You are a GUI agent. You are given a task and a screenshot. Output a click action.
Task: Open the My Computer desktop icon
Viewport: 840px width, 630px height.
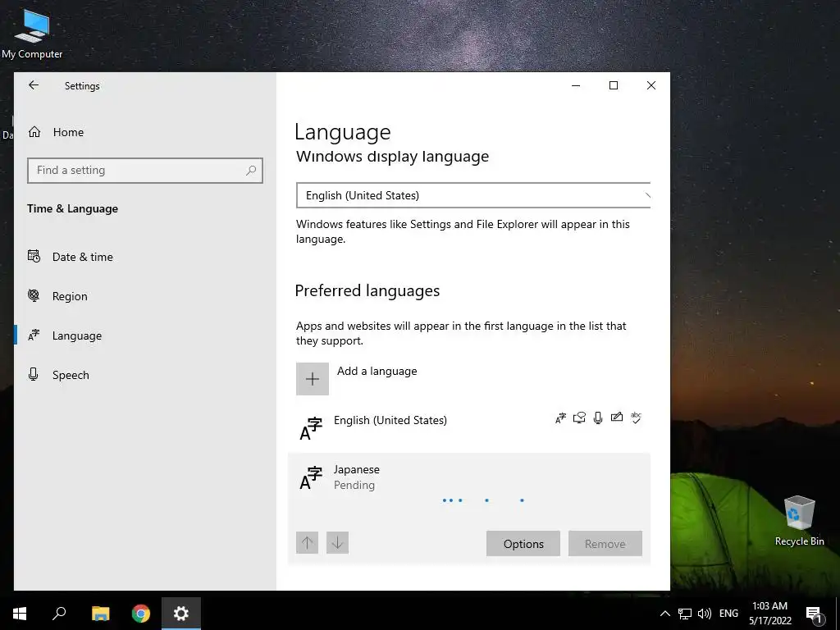click(32, 34)
